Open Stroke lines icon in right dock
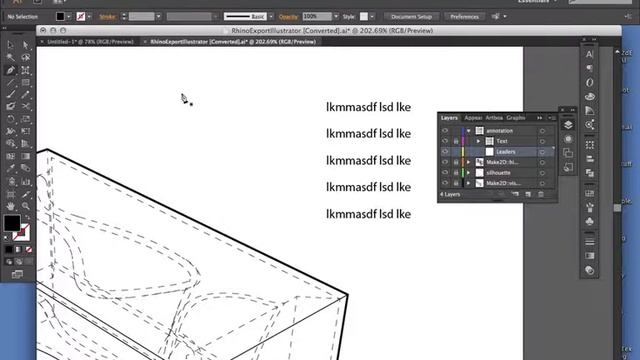640x360 pixels. (x=589, y=241)
